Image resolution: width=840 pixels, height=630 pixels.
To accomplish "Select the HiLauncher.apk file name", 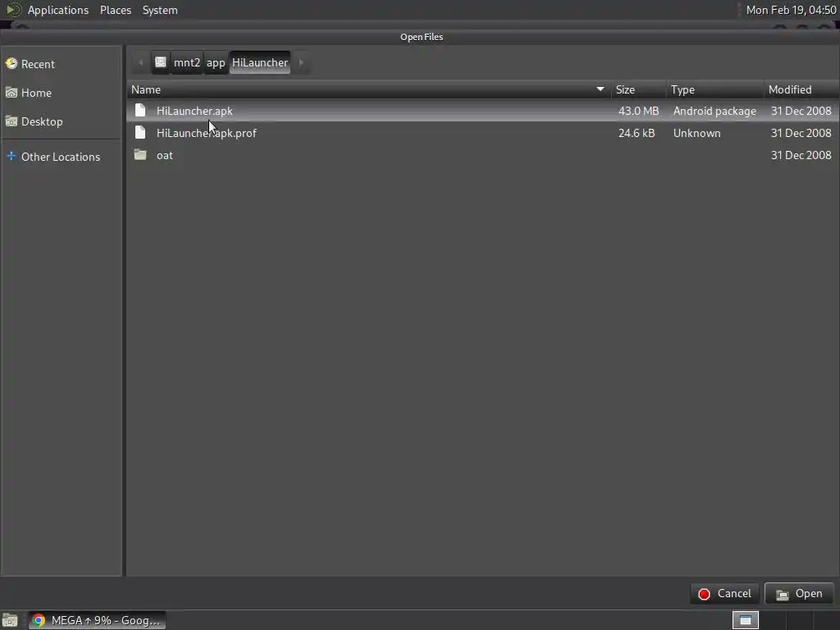I will 194,111.
